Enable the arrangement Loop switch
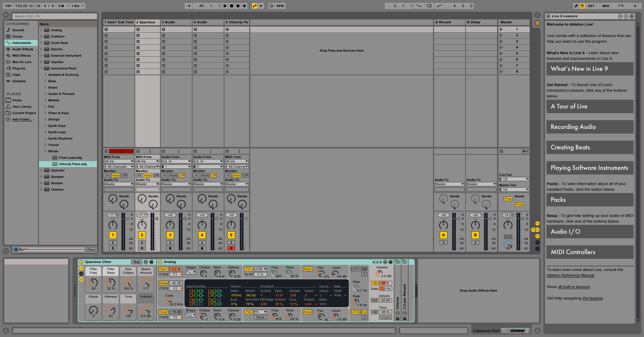 (429, 6)
